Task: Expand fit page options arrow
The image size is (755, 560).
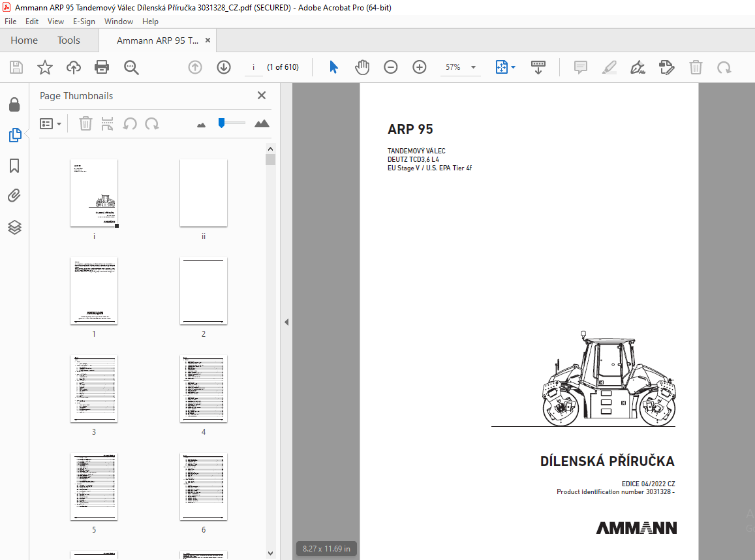Action: point(514,67)
